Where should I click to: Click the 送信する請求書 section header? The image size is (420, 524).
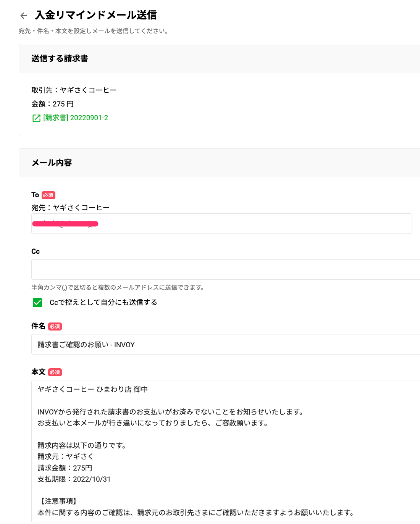(60, 58)
